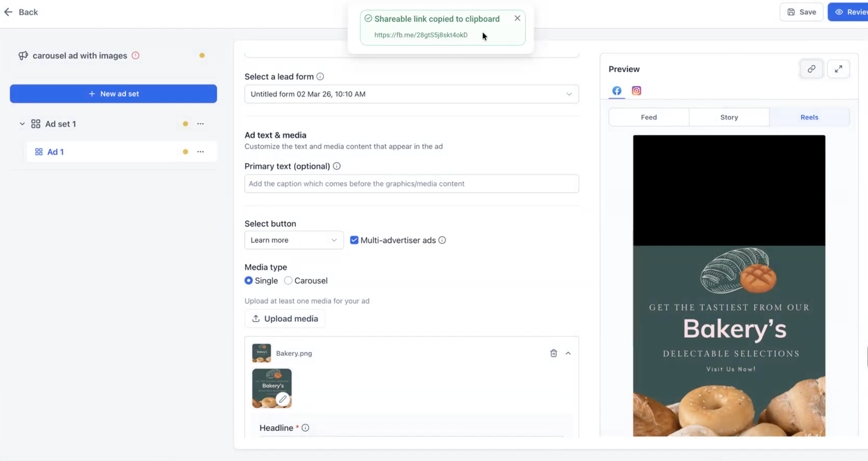Image resolution: width=868 pixels, height=461 pixels.
Task: Click the New ad set button
Action: point(113,94)
